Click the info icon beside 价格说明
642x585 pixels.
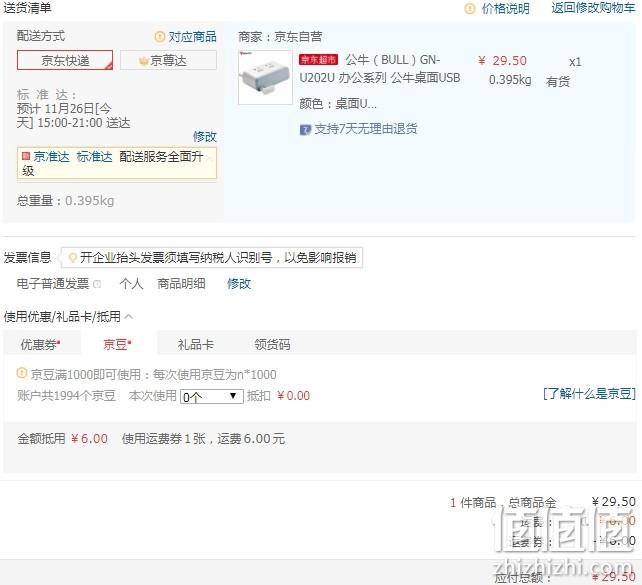pos(470,9)
